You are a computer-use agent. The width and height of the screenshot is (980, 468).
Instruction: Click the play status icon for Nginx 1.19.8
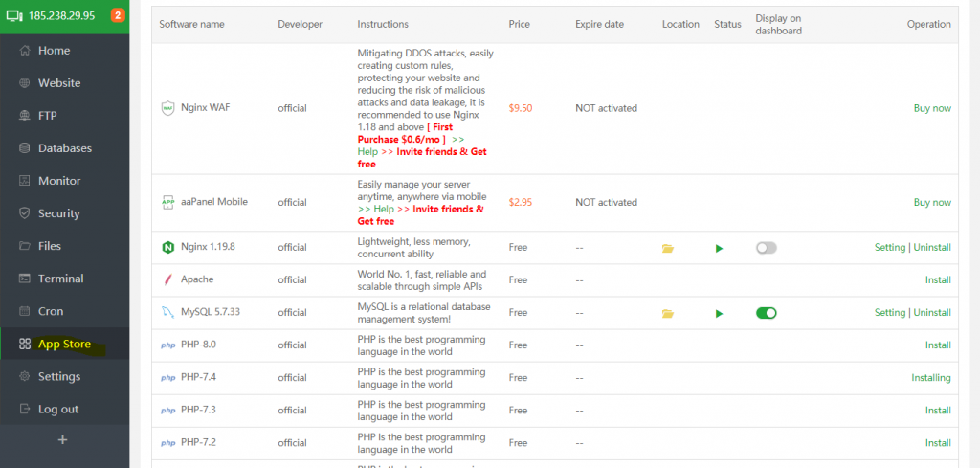coord(719,248)
